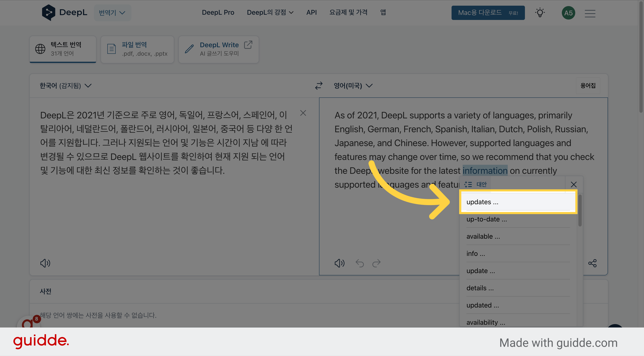Image resolution: width=644 pixels, height=356 pixels.
Task: Choose the up-to-date ... alternative
Action: 518,219
